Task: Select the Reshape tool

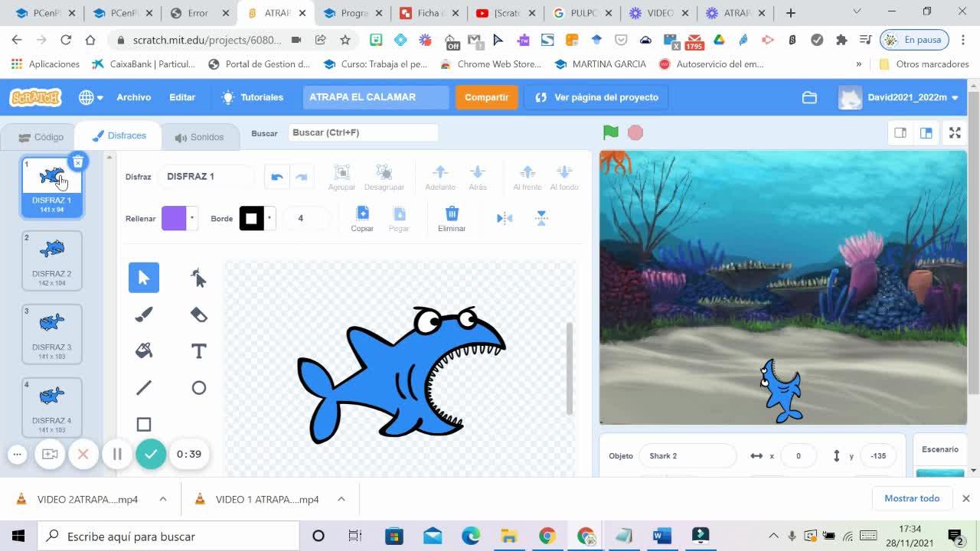Action: coord(198,278)
